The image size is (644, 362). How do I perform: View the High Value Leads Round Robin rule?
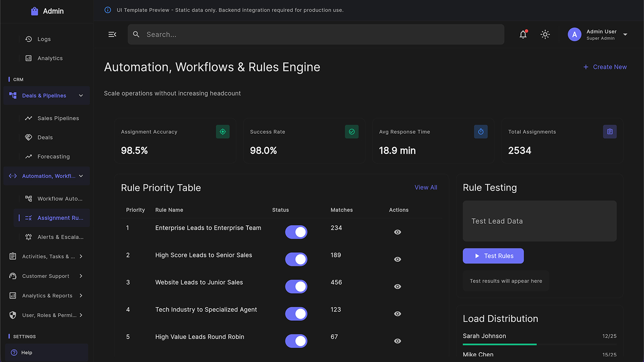[x=397, y=340]
